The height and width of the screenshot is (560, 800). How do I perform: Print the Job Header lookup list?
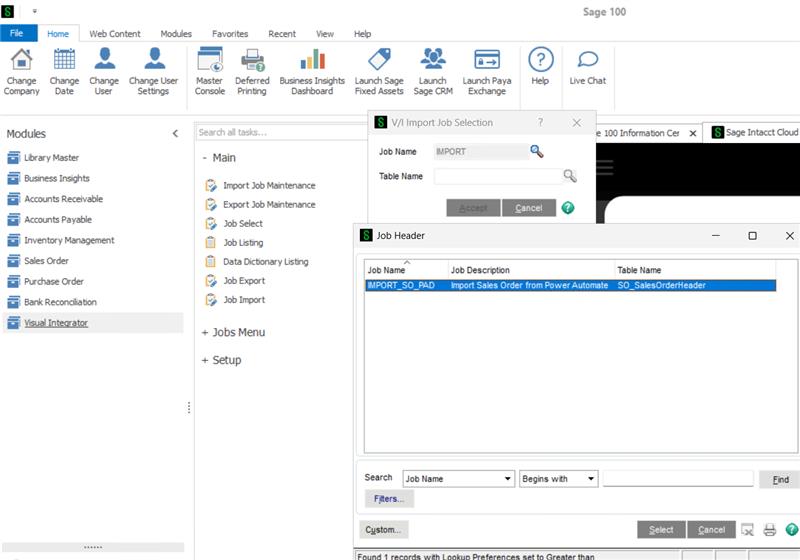point(770,530)
